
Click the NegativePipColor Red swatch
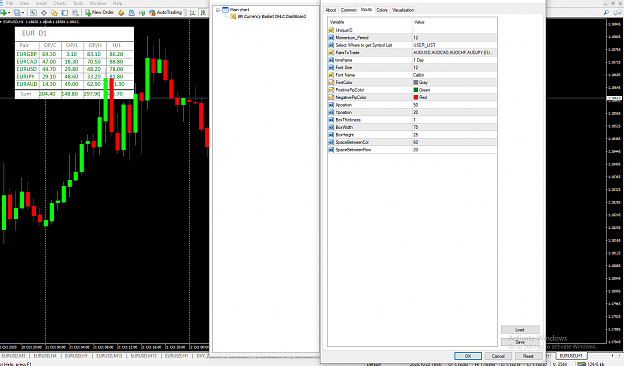pyautogui.click(x=416, y=97)
